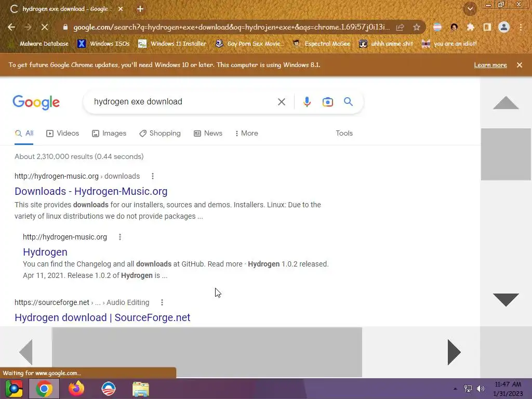The image size is (532, 399).
Task: Open the Downloads - Hydrogen-Music.org result
Action: point(91,191)
